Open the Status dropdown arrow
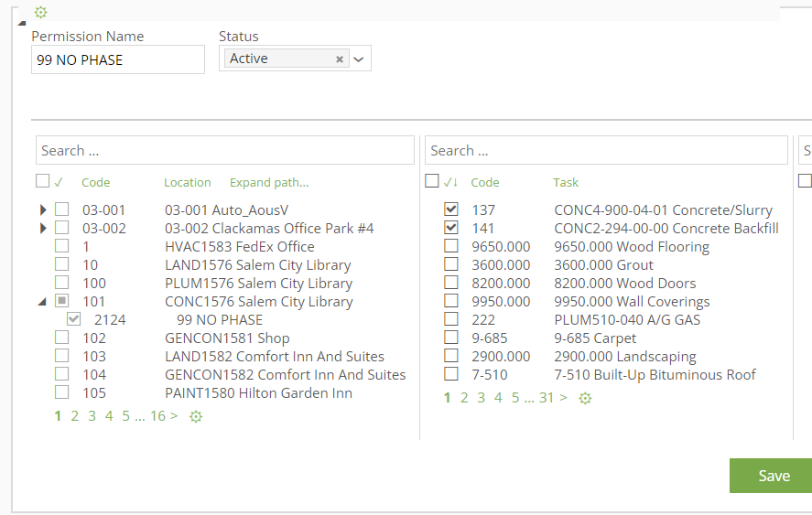Screen dimensions: 812x515 point(359,59)
